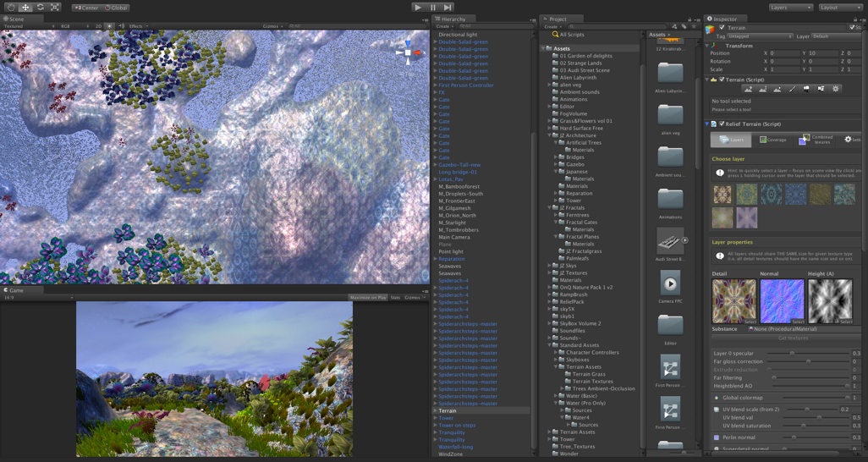
Task: Select the Scale tool in the toolbar
Action: coord(55,7)
